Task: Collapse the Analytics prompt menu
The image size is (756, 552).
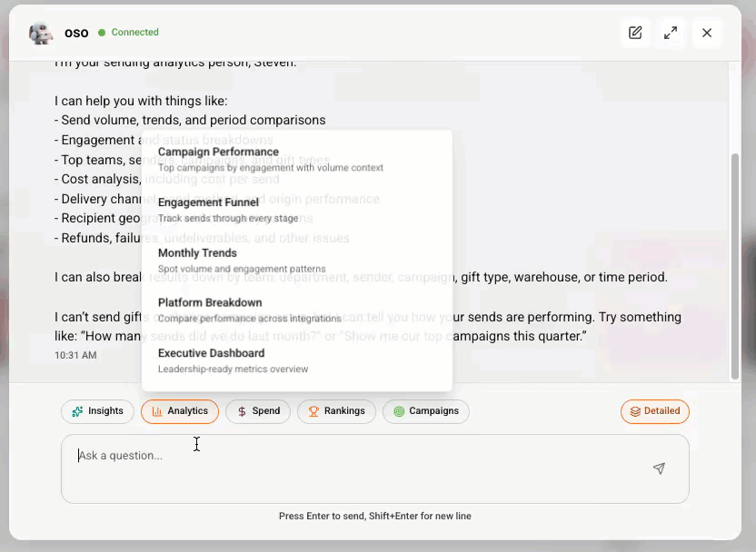Action: 180,411
